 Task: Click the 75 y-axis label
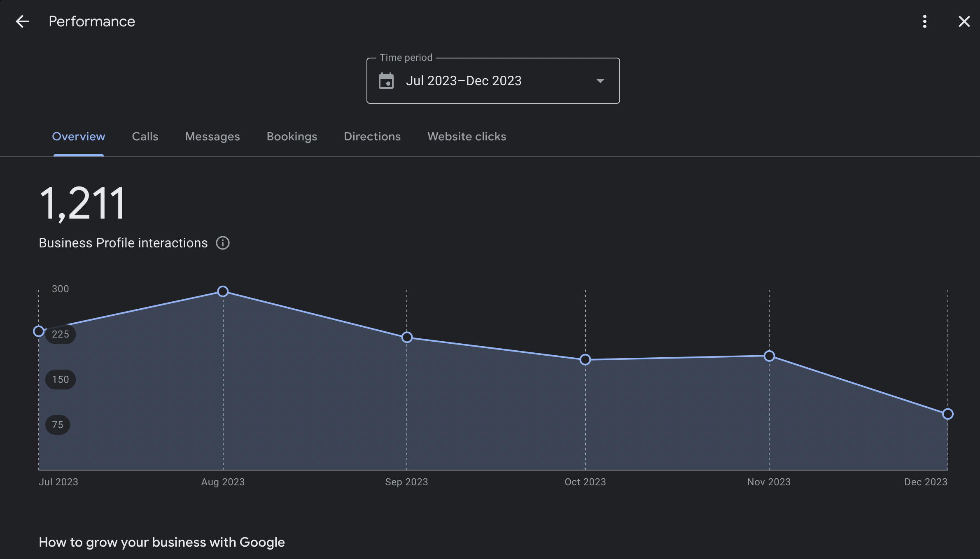click(58, 425)
